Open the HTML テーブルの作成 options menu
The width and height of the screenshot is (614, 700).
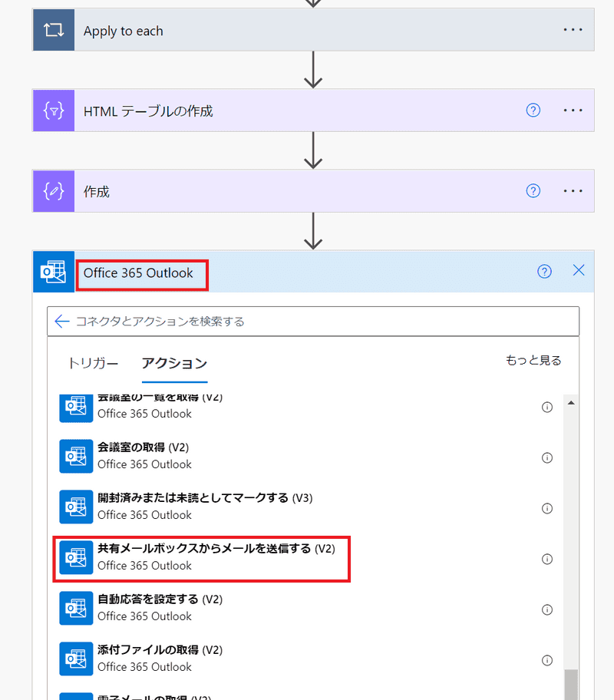pos(573,111)
